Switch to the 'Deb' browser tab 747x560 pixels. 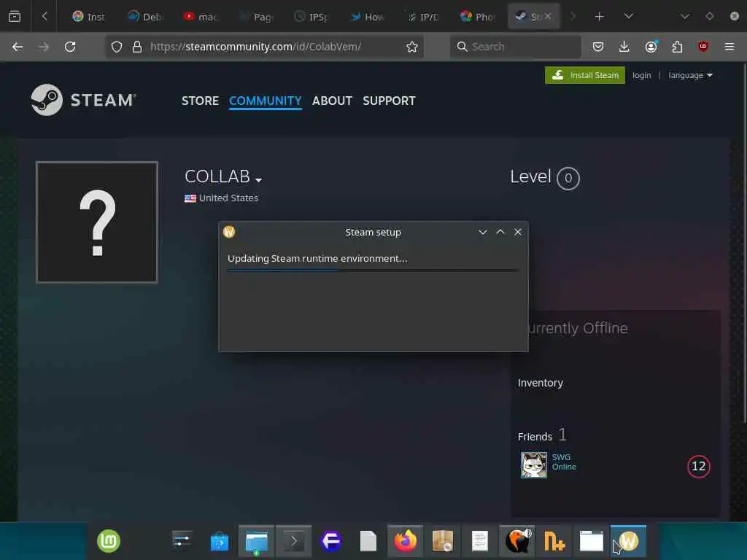[x=145, y=17]
